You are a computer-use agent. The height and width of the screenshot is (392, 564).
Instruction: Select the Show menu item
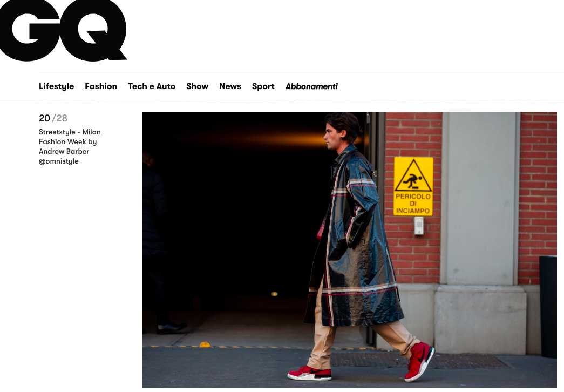197,86
